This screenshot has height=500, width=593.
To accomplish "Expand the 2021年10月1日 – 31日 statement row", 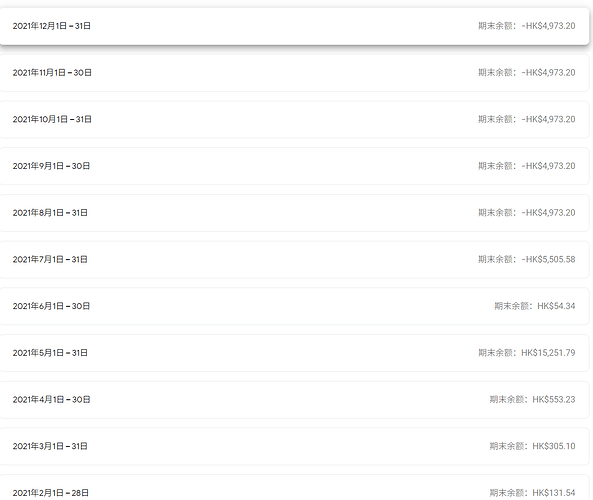I will coord(294,120).
